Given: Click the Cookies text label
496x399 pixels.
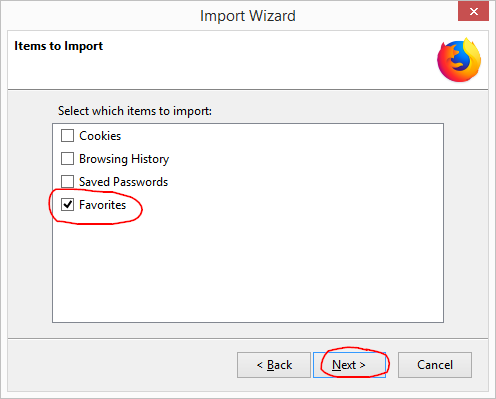Looking at the screenshot, I should tap(100, 136).
